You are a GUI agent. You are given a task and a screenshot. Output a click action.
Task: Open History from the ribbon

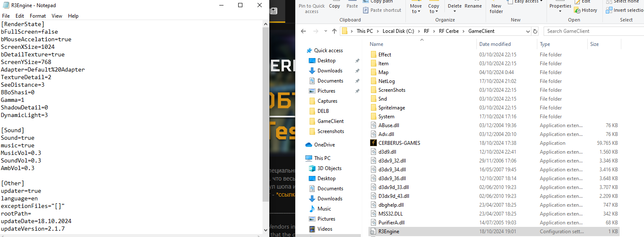(x=586, y=10)
